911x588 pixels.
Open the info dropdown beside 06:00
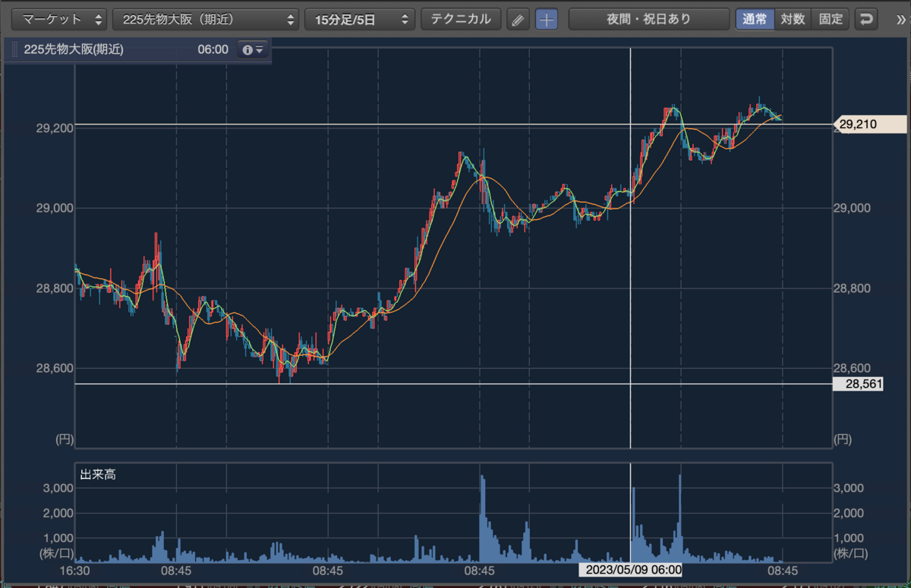point(252,49)
